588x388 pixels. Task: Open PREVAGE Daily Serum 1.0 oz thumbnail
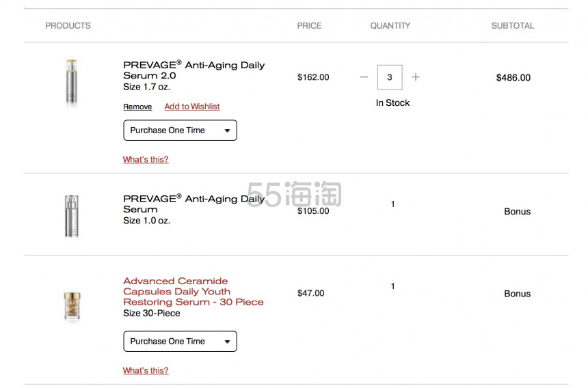click(72, 216)
